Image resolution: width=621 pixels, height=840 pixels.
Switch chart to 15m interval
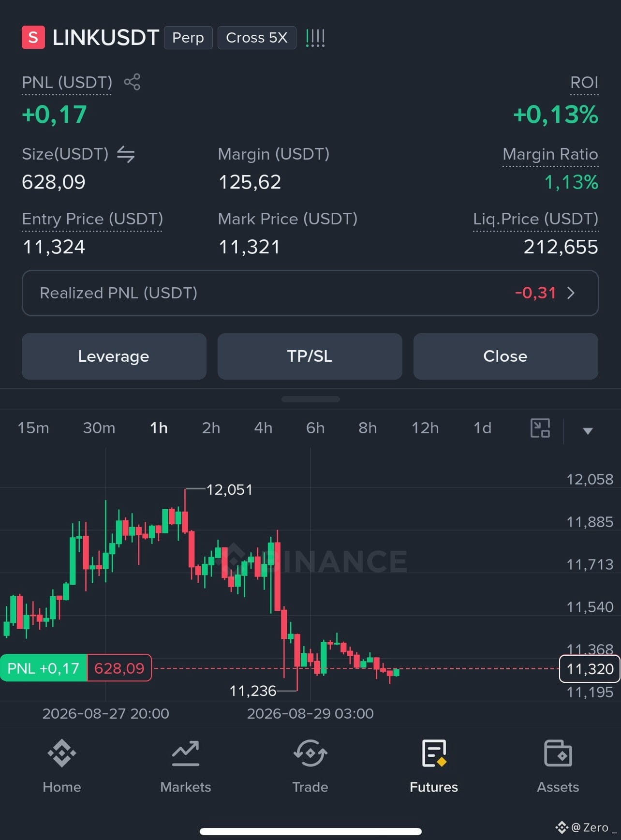33,428
